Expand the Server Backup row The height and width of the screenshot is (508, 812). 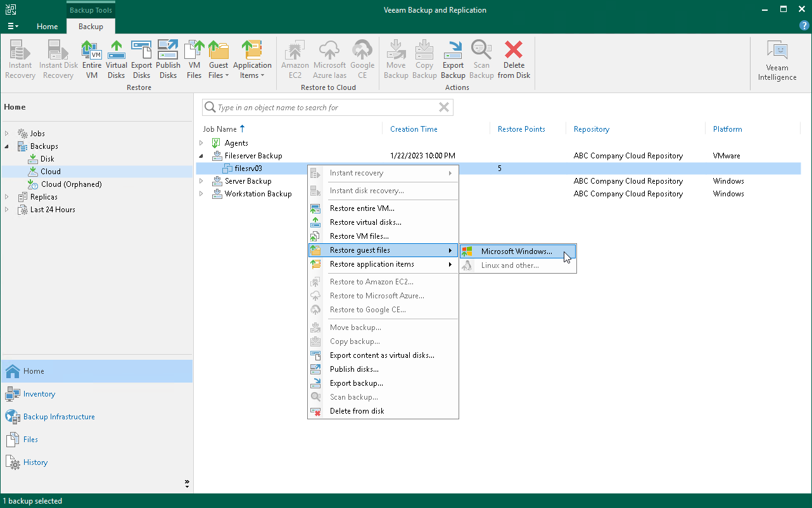click(x=201, y=181)
